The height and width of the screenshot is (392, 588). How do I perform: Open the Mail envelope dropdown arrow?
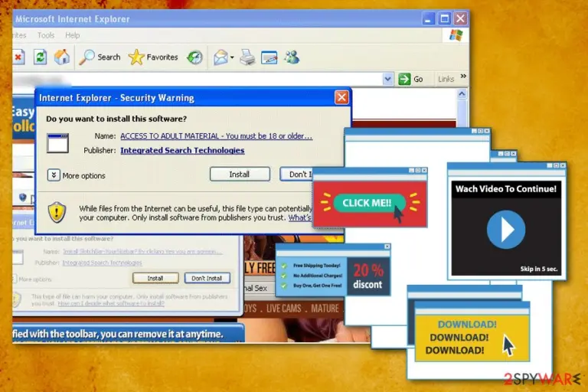pos(232,57)
